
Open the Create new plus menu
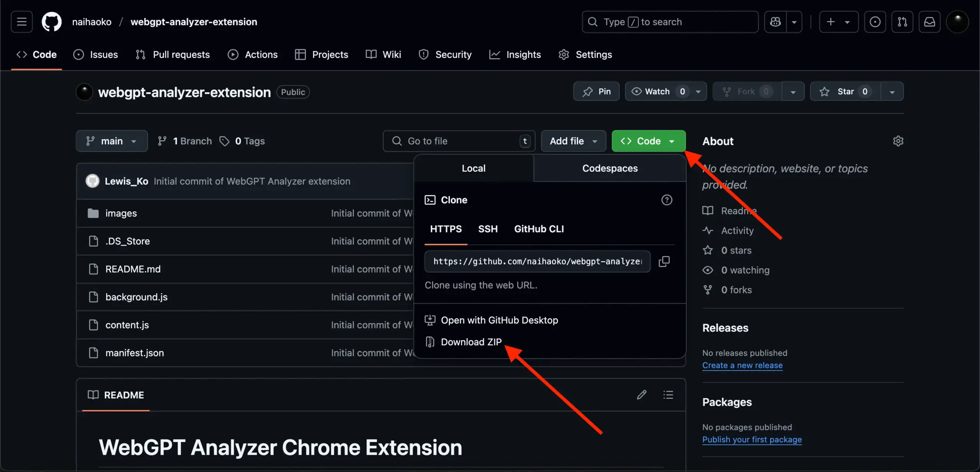pos(839,22)
